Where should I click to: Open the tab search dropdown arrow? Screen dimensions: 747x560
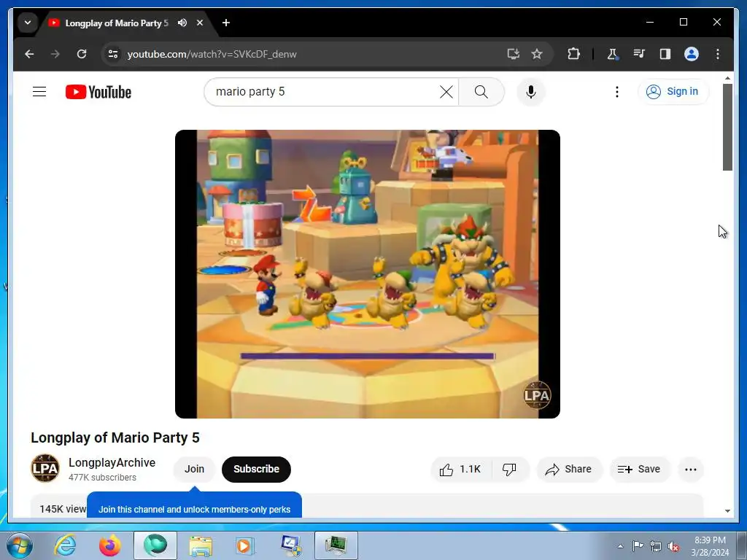pyautogui.click(x=28, y=23)
